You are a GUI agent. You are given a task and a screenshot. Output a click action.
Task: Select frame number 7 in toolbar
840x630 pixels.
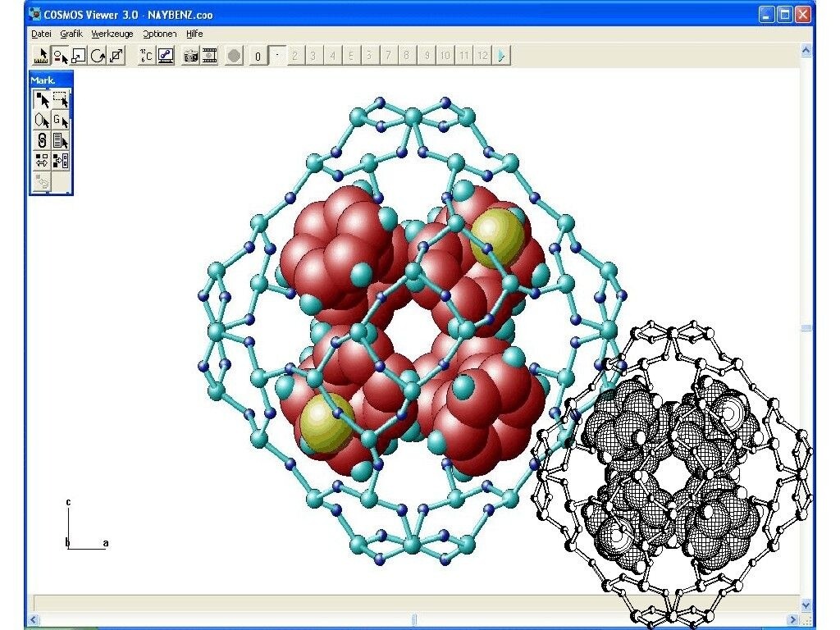(388, 55)
